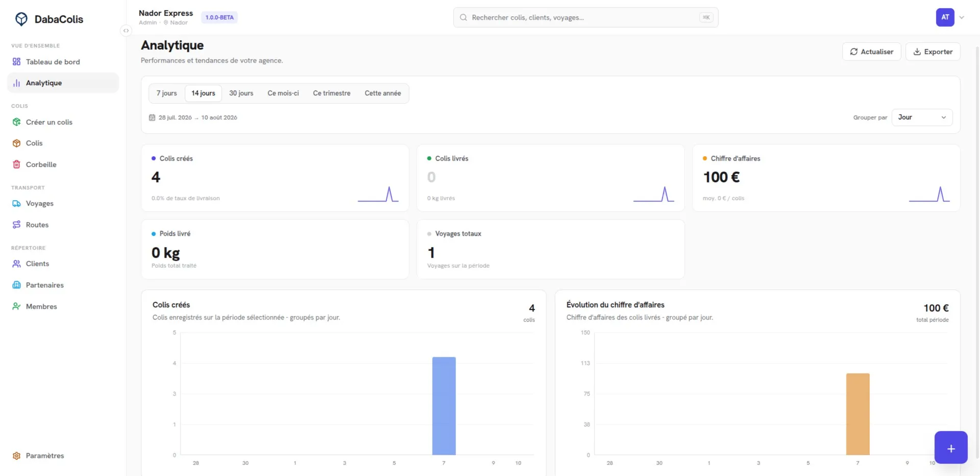Screen dimensions: 980x476
Task: Click the Colis créés sparkline chart
Action: (x=378, y=194)
